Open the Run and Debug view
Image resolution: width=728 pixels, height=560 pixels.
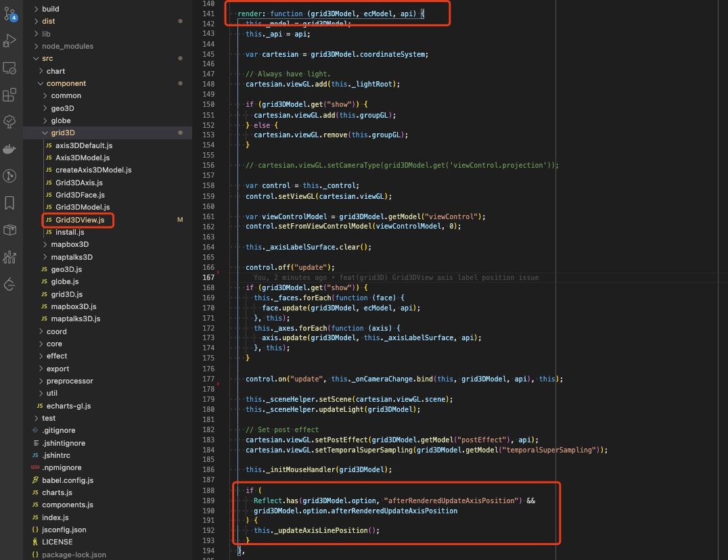9,41
